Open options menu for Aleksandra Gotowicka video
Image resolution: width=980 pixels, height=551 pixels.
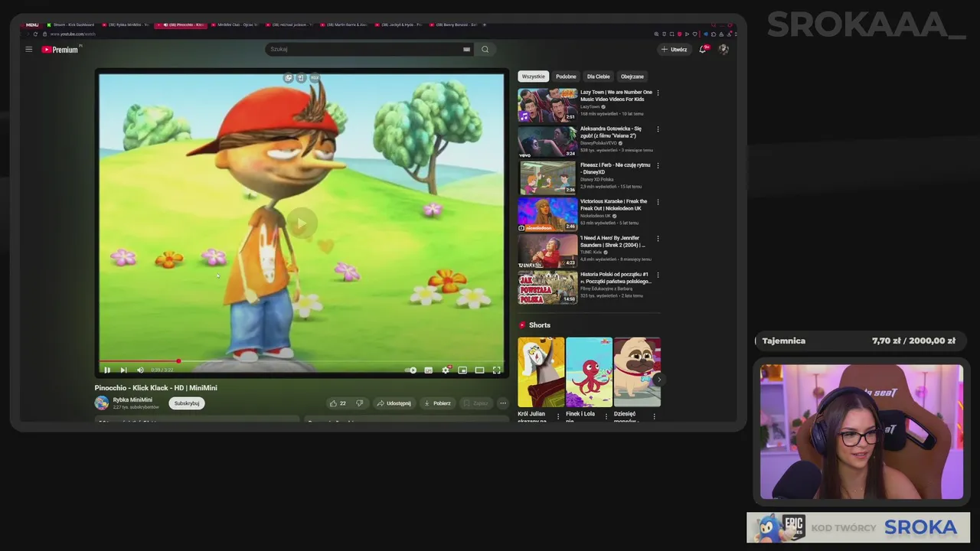click(x=658, y=129)
